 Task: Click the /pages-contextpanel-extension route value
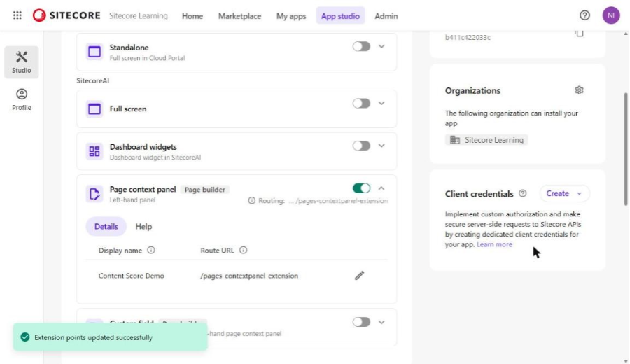tap(249, 276)
